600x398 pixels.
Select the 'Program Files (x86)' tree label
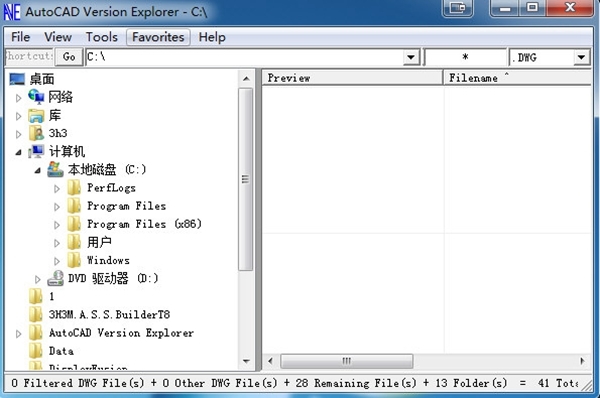pyautogui.click(x=144, y=224)
